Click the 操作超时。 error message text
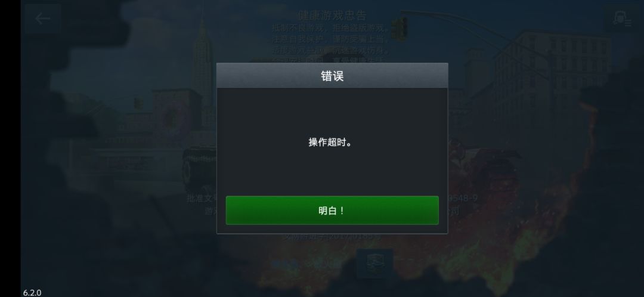Screen dimensions: 644x297 (x=330, y=143)
